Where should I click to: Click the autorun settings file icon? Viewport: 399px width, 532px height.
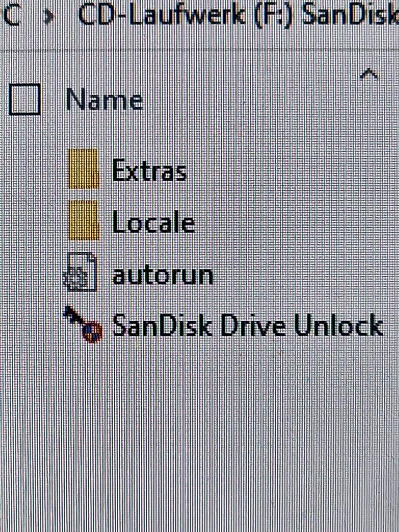pyautogui.click(x=80, y=272)
